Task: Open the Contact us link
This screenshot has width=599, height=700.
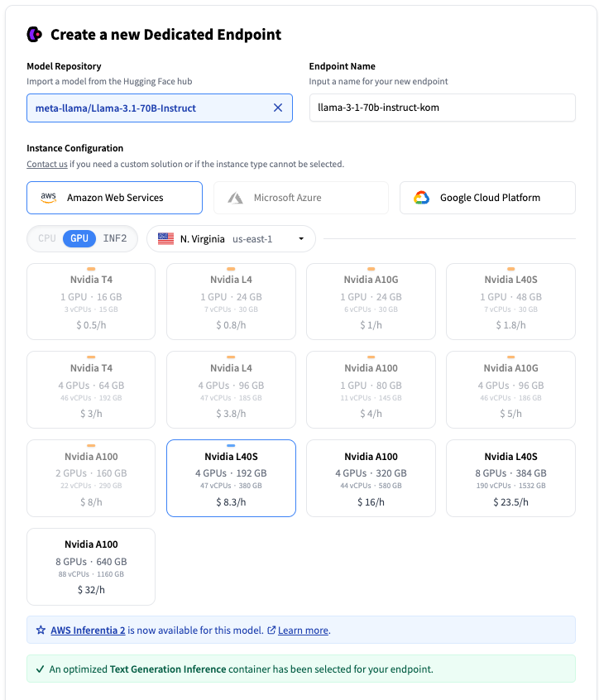Action: [x=46, y=164]
